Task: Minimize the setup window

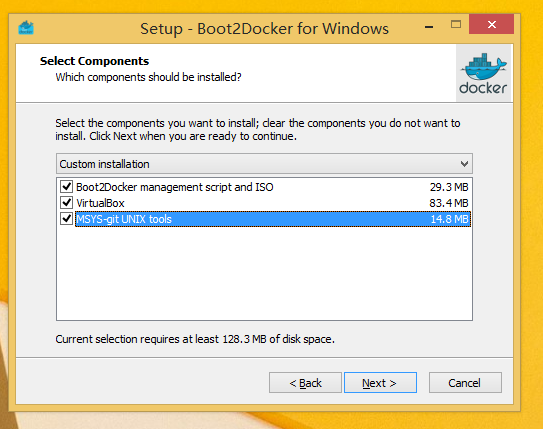Action: tap(429, 26)
